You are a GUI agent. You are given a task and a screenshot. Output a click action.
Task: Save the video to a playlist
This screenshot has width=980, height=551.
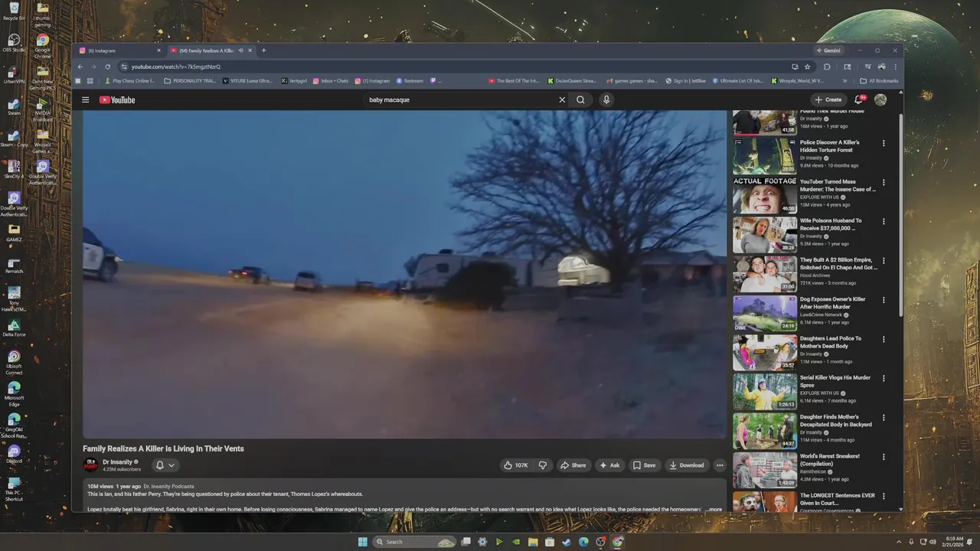click(x=644, y=465)
